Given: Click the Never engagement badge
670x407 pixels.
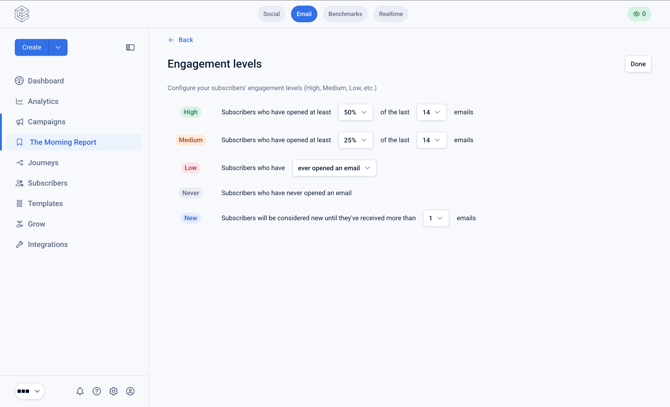Looking at the screenshot, I should [191, 193].
